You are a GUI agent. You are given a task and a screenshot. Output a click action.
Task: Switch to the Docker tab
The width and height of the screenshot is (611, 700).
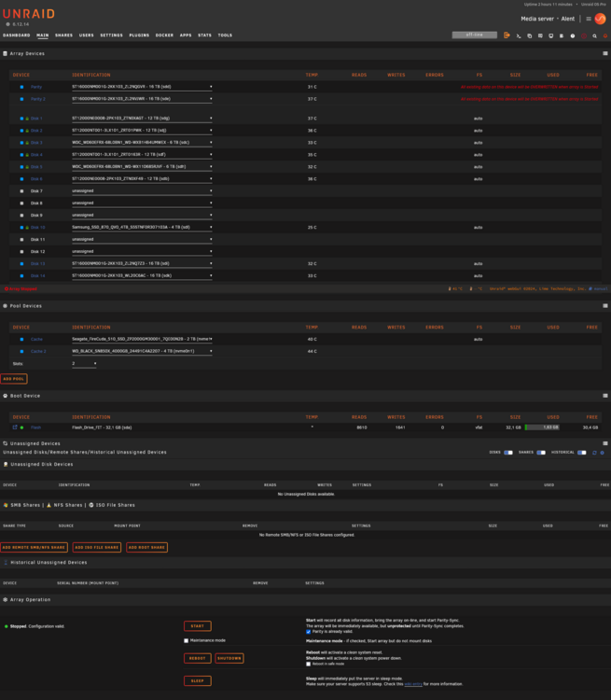164,35
